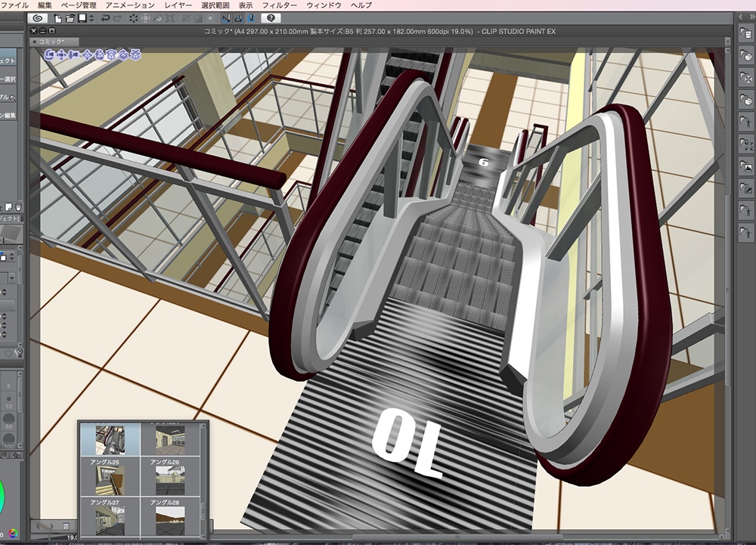Select the camera dolly zoom icon

coord(73,55)
